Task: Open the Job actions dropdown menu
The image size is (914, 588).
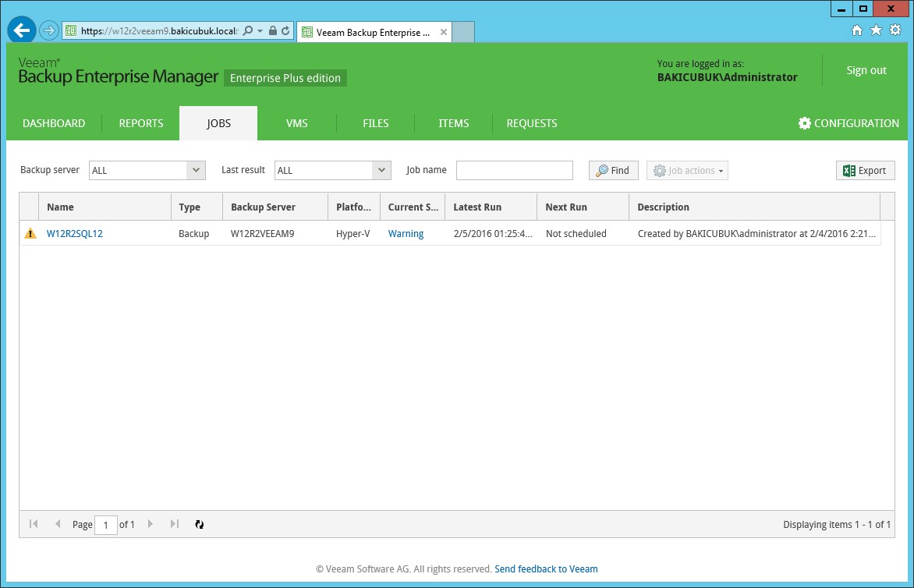Action: (687, 171)
